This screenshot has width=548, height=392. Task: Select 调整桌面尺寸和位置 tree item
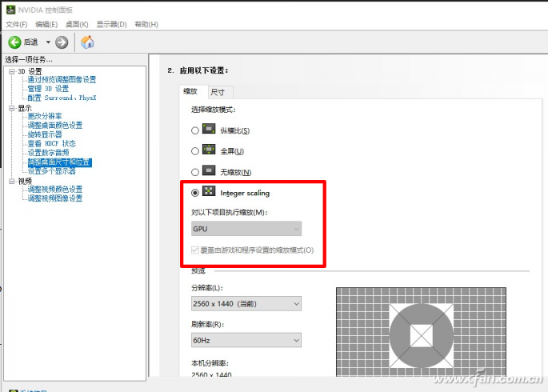60,162
